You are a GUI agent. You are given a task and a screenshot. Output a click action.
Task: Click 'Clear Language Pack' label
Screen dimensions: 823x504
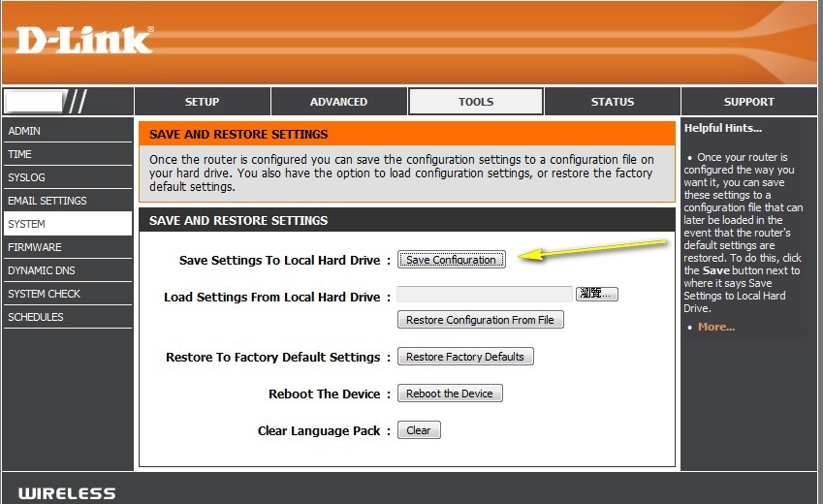coord(319,430)
